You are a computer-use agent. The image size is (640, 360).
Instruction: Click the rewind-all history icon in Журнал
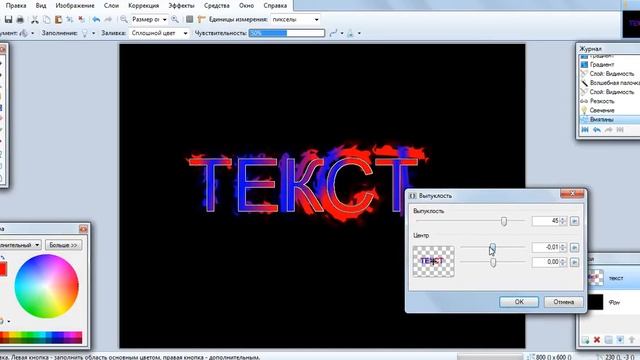(x=585, y=130)
